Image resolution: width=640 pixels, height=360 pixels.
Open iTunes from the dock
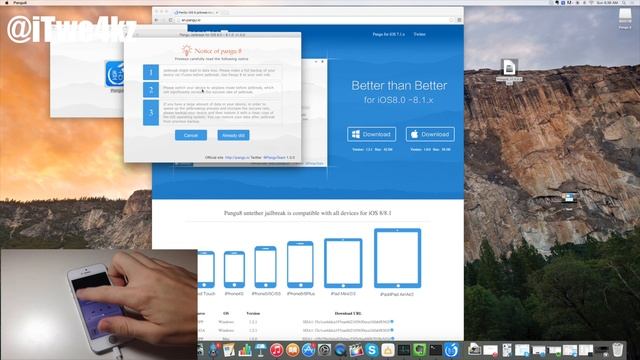(x=276, y=350)
